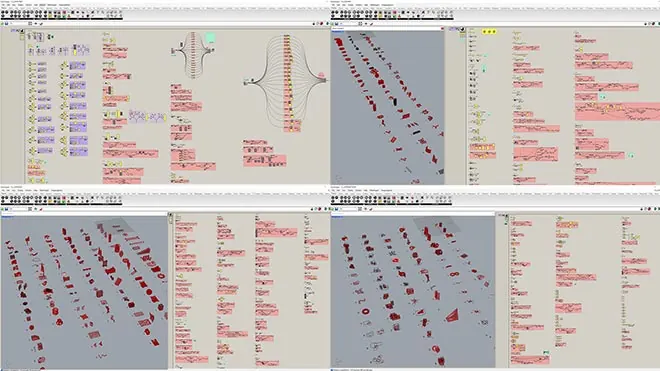Open the zoom level dropdown in top-right window
This screenshot has height=371, width=660.
pos(349,24)
